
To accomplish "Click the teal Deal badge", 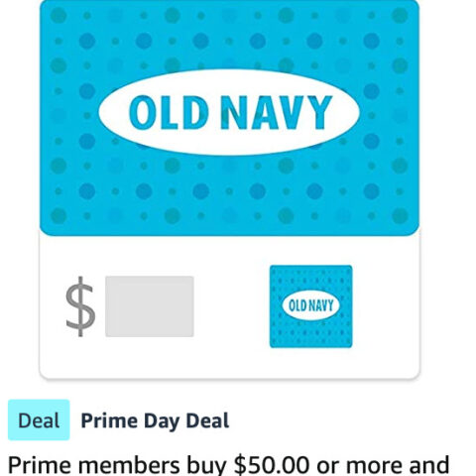I will click(x=39, y=419).
